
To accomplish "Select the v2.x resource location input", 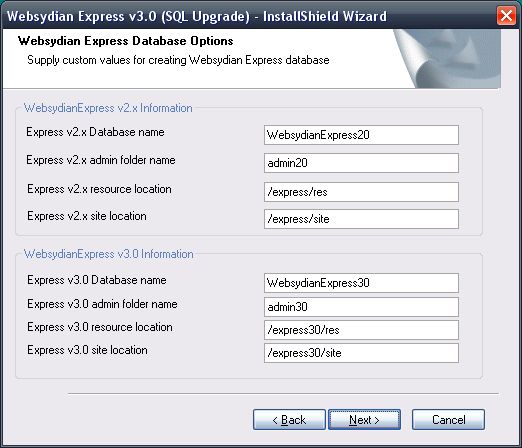I will point(361,192).
